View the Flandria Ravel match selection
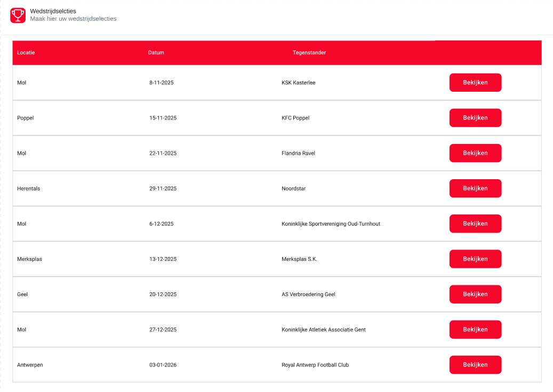Viewport: 553px width, 392px height. pos(475,153)
